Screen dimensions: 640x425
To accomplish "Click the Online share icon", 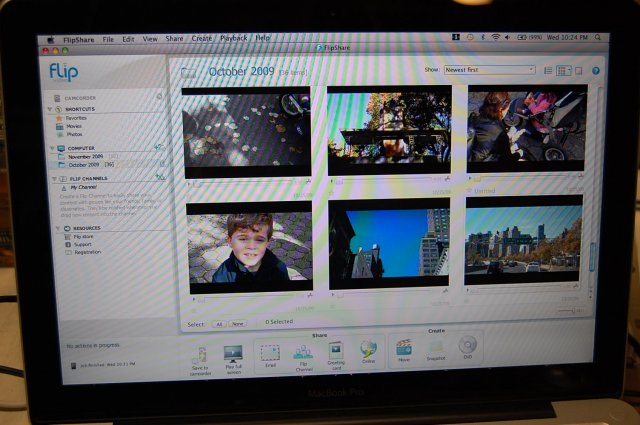I will 368,351.
